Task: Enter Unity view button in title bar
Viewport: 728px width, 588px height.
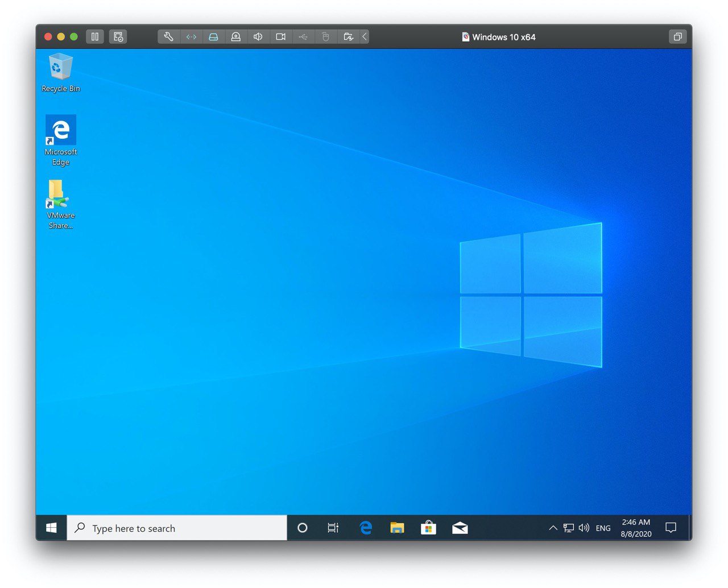Action: tap(677, 37)
